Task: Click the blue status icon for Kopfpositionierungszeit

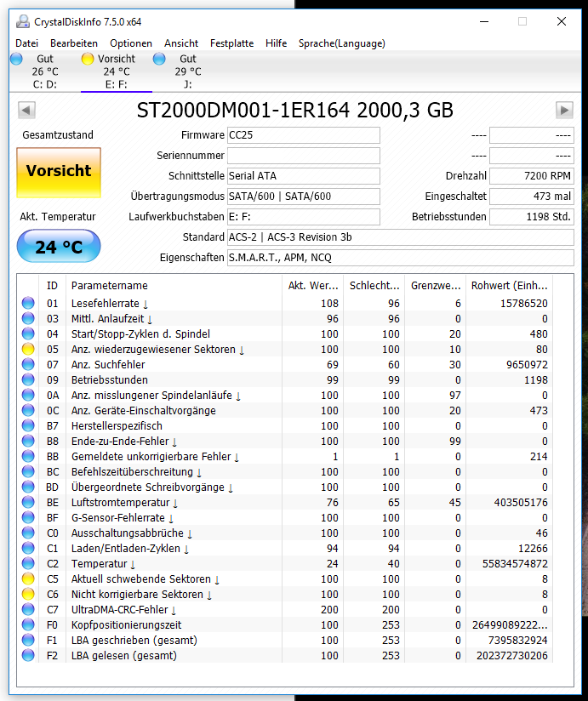Action: pos(28,624)
